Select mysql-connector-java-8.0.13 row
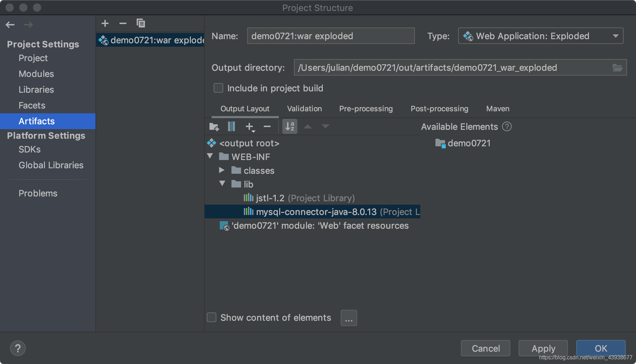 pyautogui.click(x=313, y=212)
